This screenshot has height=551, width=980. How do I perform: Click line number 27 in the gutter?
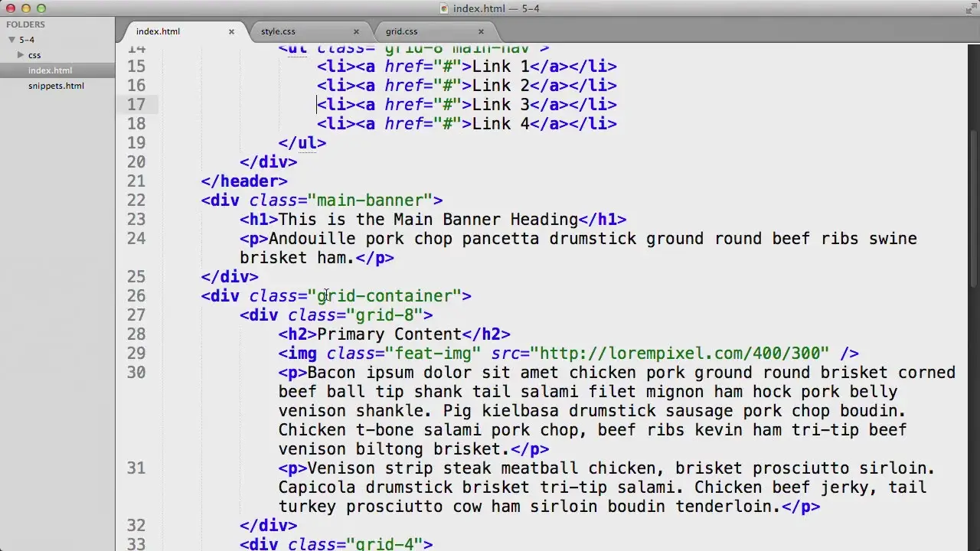[136, 315]
